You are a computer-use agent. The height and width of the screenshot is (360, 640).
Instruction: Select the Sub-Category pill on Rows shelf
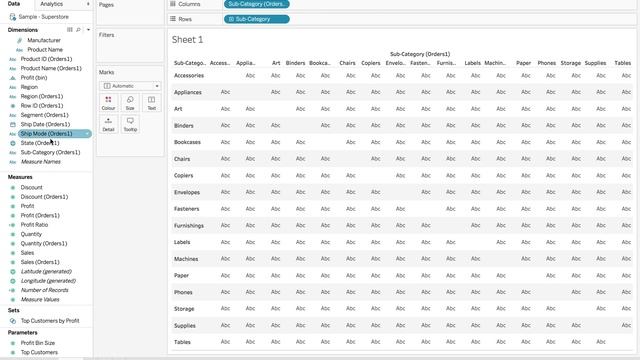257,19
